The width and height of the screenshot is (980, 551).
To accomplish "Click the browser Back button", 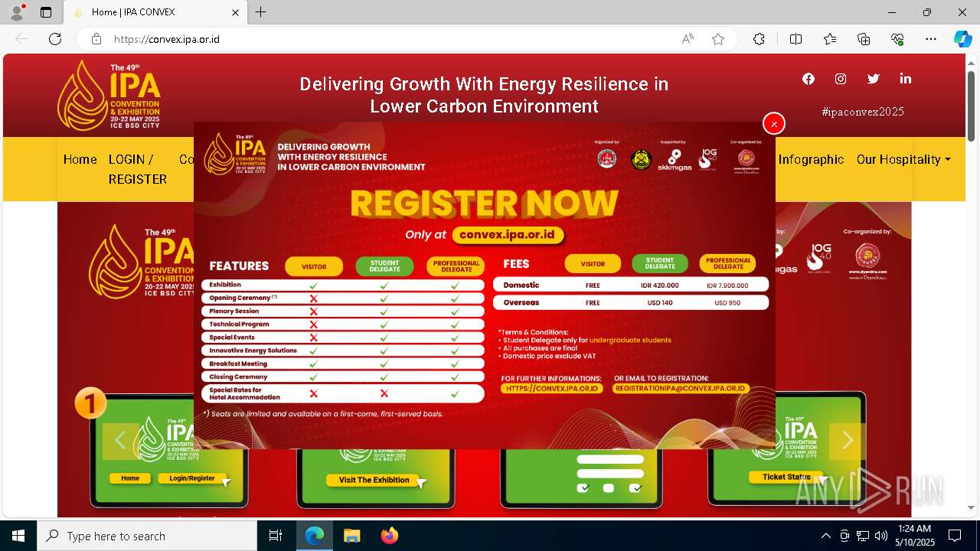I will [x=21, y=39].
